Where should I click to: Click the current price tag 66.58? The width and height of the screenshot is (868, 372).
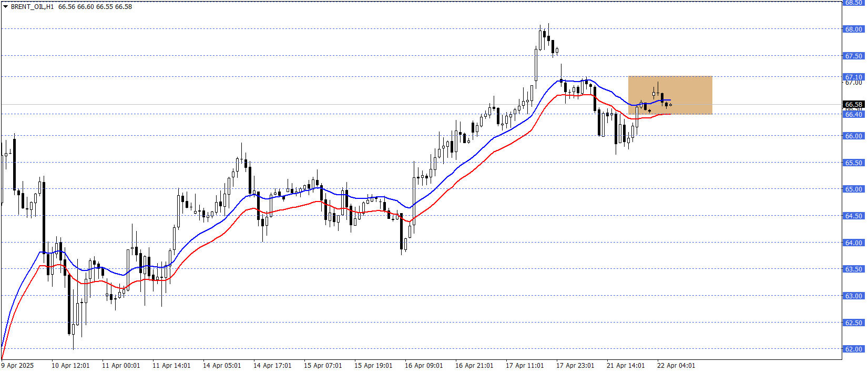(854, 104)
